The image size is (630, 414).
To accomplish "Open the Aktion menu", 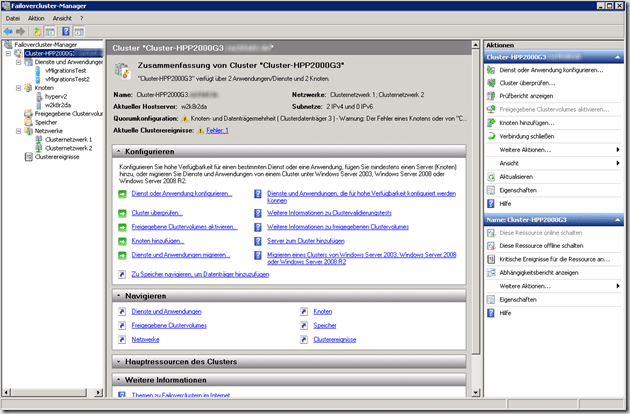I will (36, 18).
